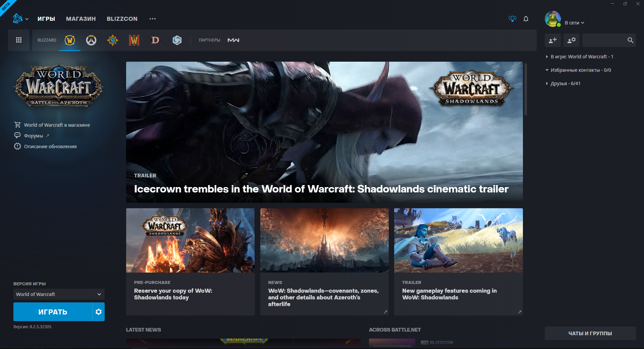The image size is (644, 349).
Task: Open the New gameplay features trailer card
Action: click(x=459, y=262)
